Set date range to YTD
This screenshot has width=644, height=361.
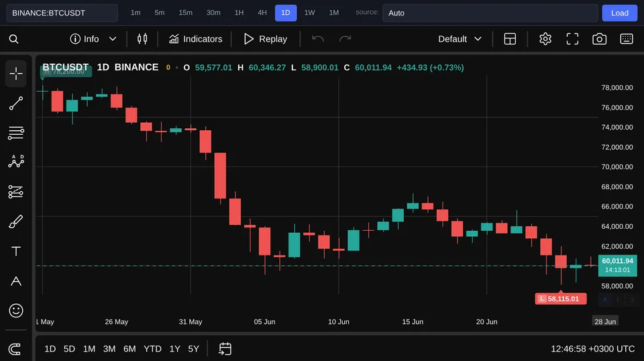152,349
